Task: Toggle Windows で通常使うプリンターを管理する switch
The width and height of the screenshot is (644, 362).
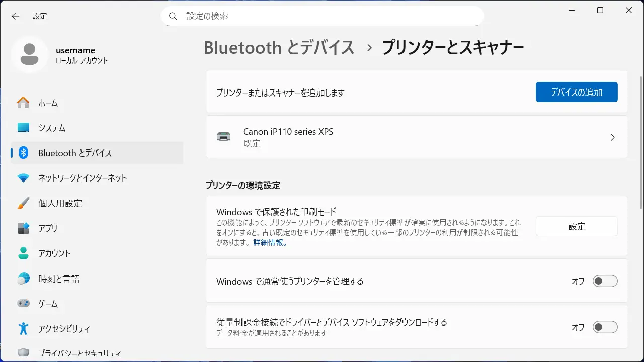Action: coord(604,281)
